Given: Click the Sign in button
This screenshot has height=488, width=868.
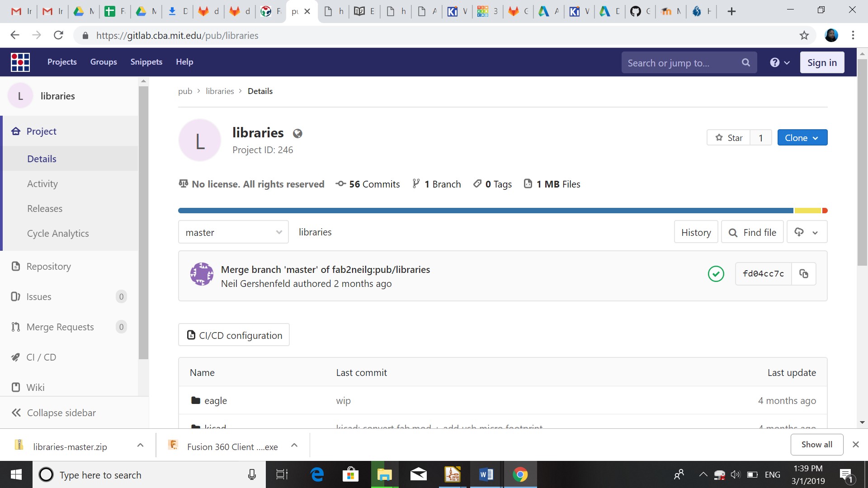Looking at the screenshot, I should coord(821,63).
